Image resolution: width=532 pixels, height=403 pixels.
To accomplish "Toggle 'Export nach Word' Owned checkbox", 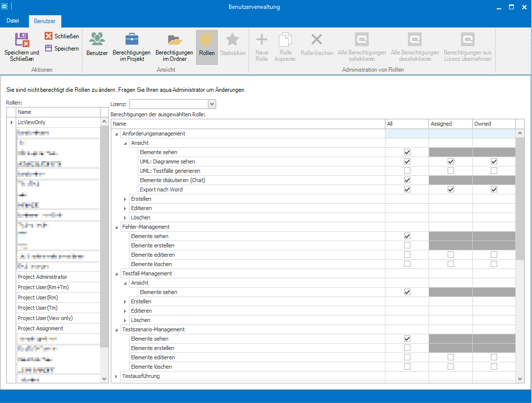I will click(494, 189).
